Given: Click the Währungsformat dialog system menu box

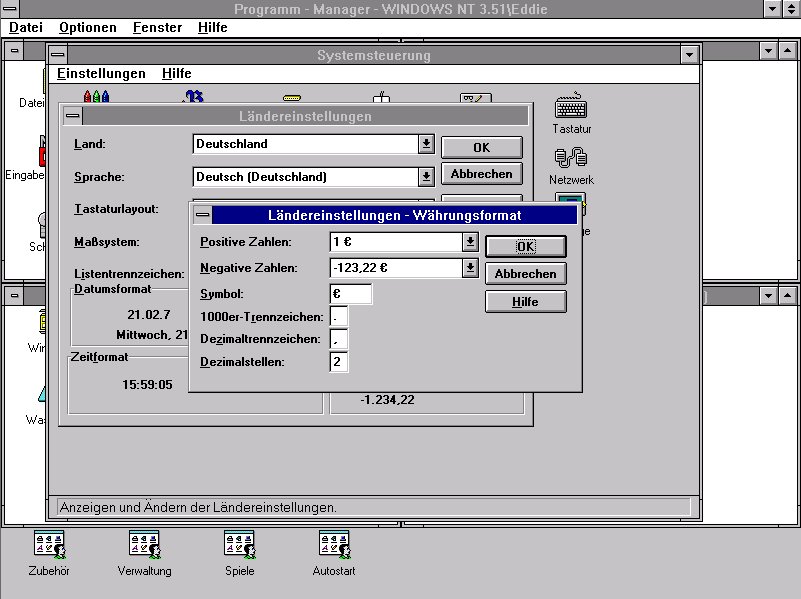Looking at the screenshot, I should (x=202, y=215).
